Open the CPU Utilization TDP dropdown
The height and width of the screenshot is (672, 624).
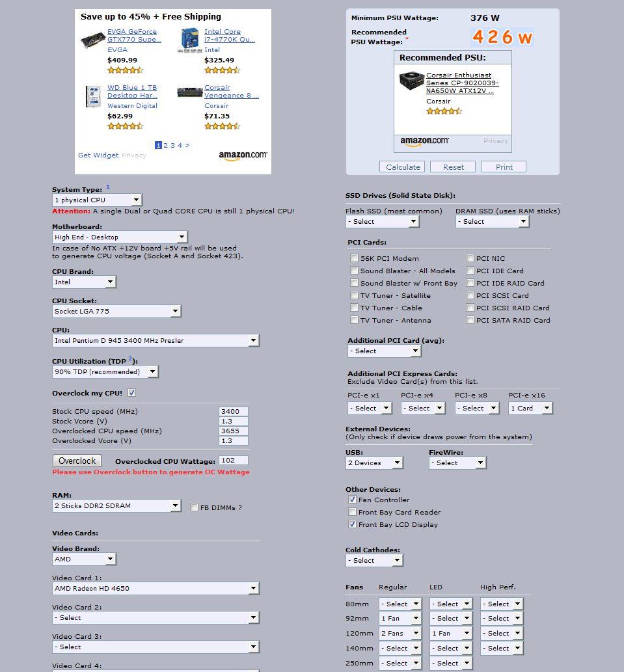(105, 371)
